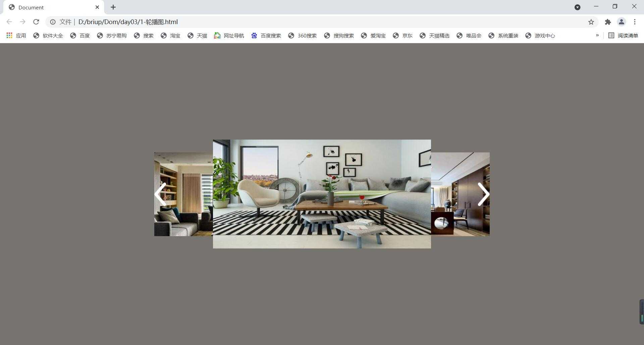
Task: Open the 软件大全 bookmark
Action: [48, 36]
